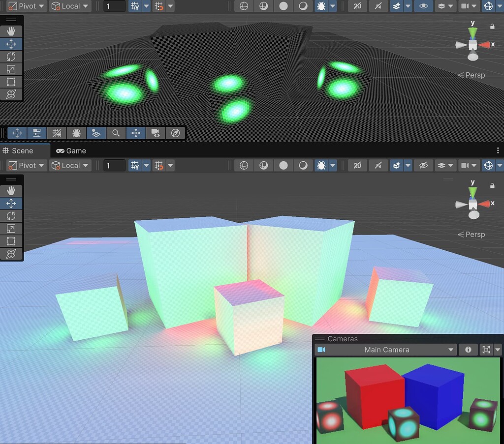
Task: Switch to the Game tab
Action: 71,150
